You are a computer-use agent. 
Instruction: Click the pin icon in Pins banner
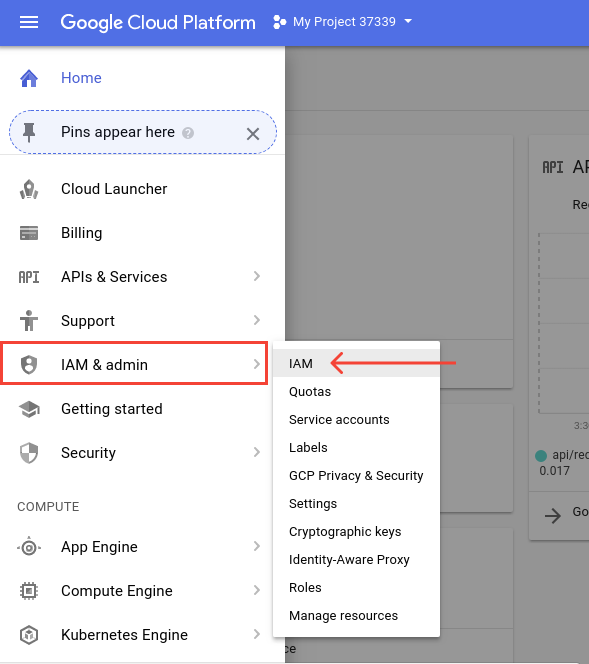point(29,132)
